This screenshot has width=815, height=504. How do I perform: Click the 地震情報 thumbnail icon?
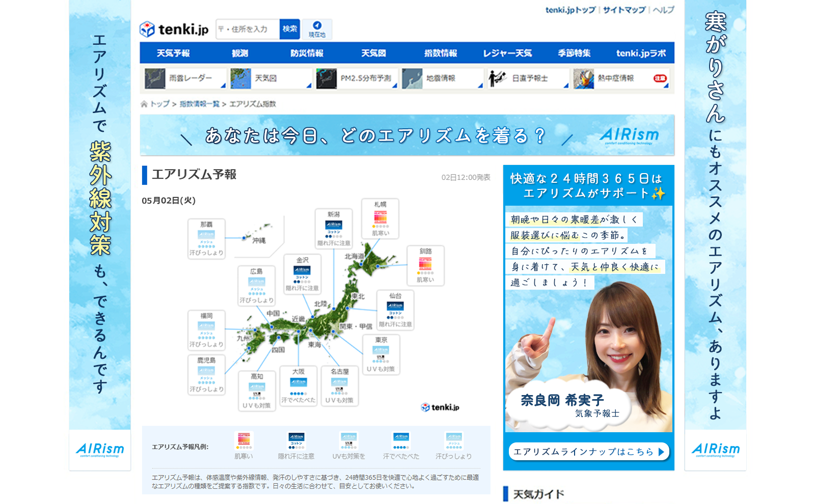[x=412, y=78]
